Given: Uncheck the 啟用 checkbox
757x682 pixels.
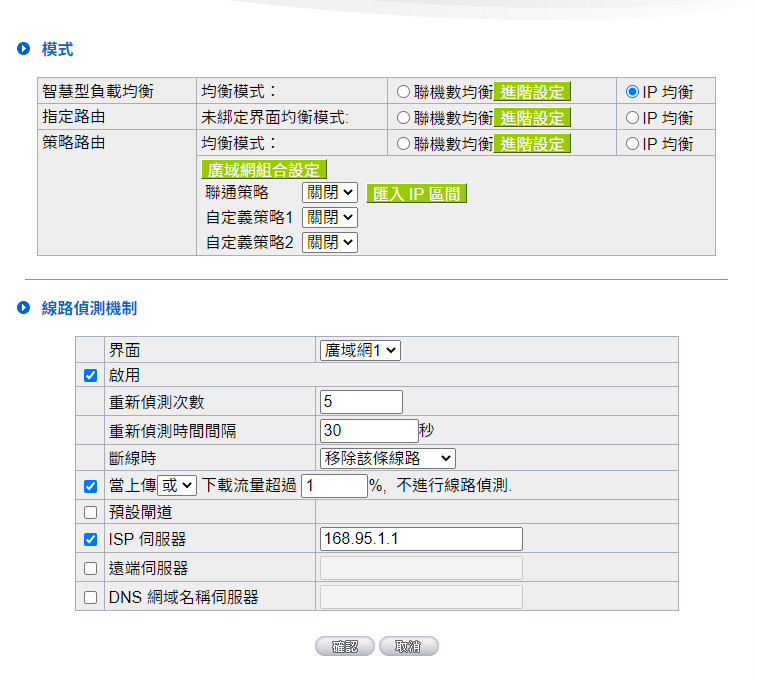Looking at the screenshot, I should [91, 376].
